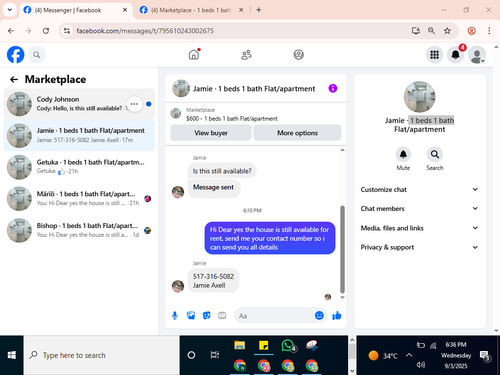This screenshot has width=500, height=375.
Task: Open File Explorer from taskbar
Action: [x=239, y=345]
